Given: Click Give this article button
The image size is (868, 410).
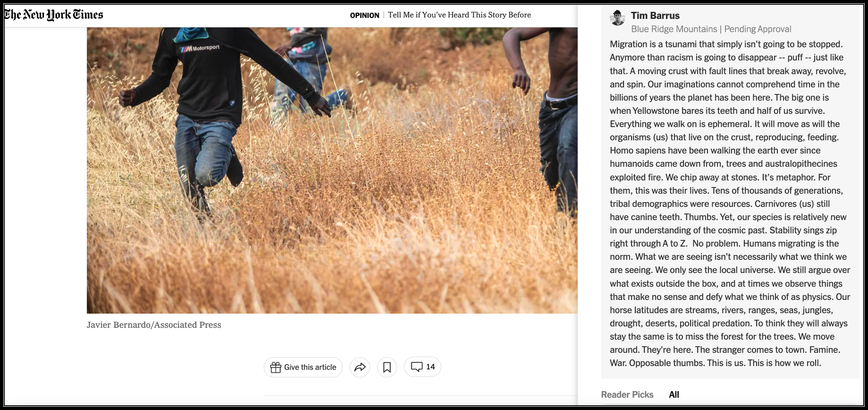Looking at the screenshot, I should point(303,367).
